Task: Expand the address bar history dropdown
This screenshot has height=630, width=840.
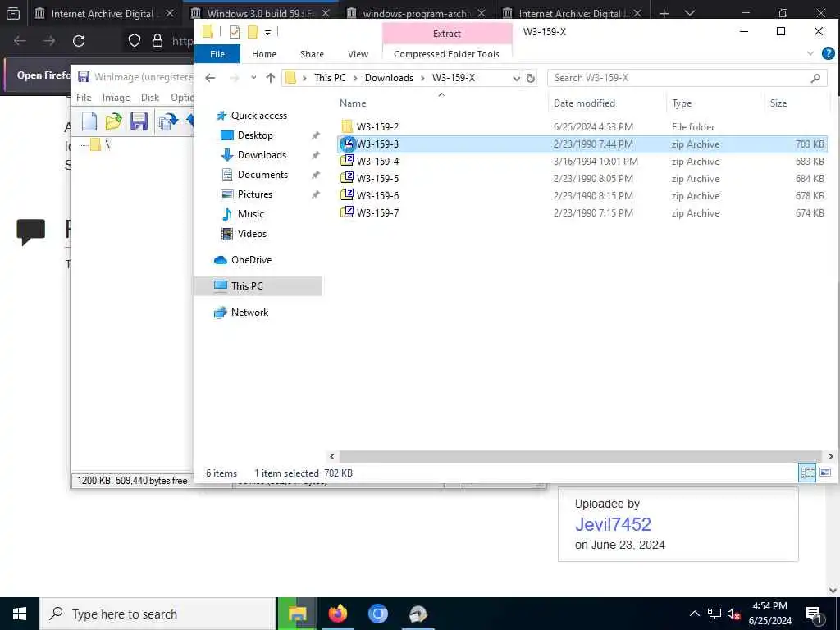Action: click(x=516, y=78)
